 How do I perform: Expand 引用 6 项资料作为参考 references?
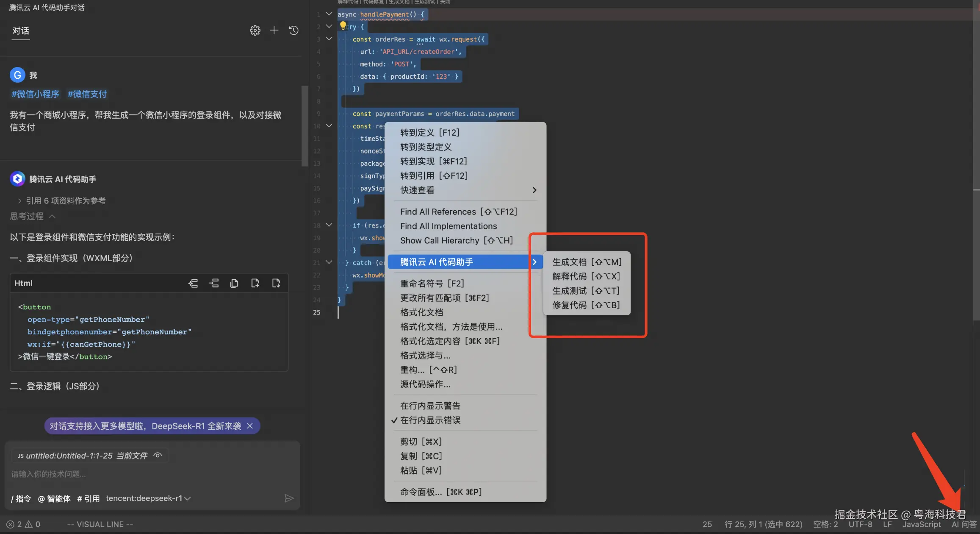tap(62, 201)
